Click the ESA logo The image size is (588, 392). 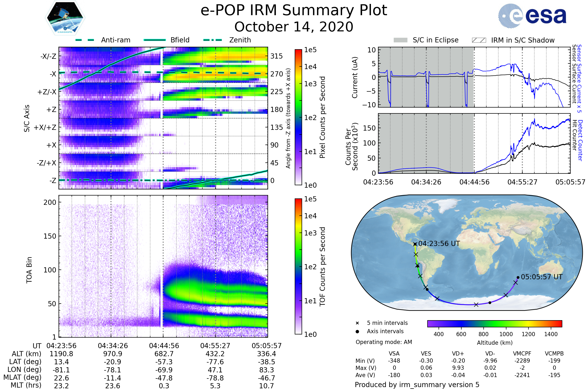(x=532, y=16)
